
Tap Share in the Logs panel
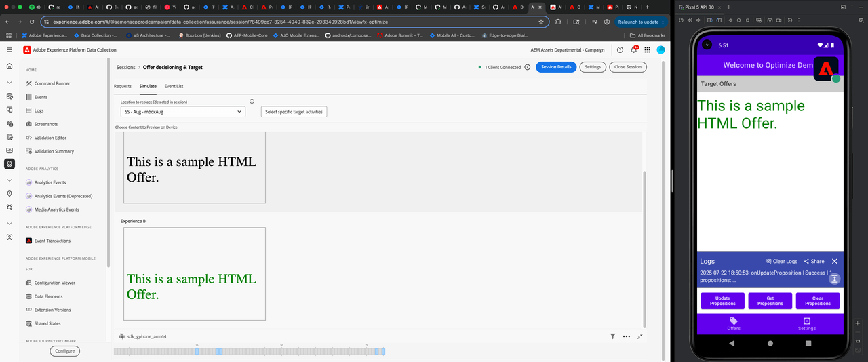(x=814, y=261)
